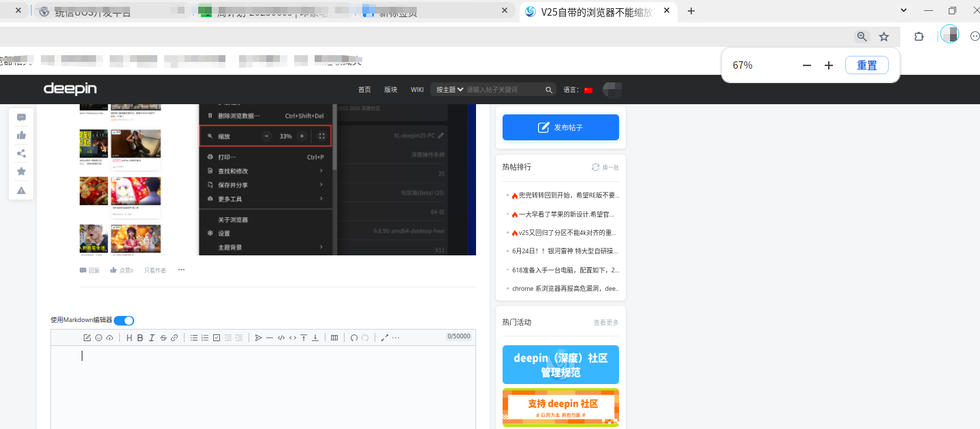
Task: Decrease zoom with the minus button
Action: click(807, 65)
